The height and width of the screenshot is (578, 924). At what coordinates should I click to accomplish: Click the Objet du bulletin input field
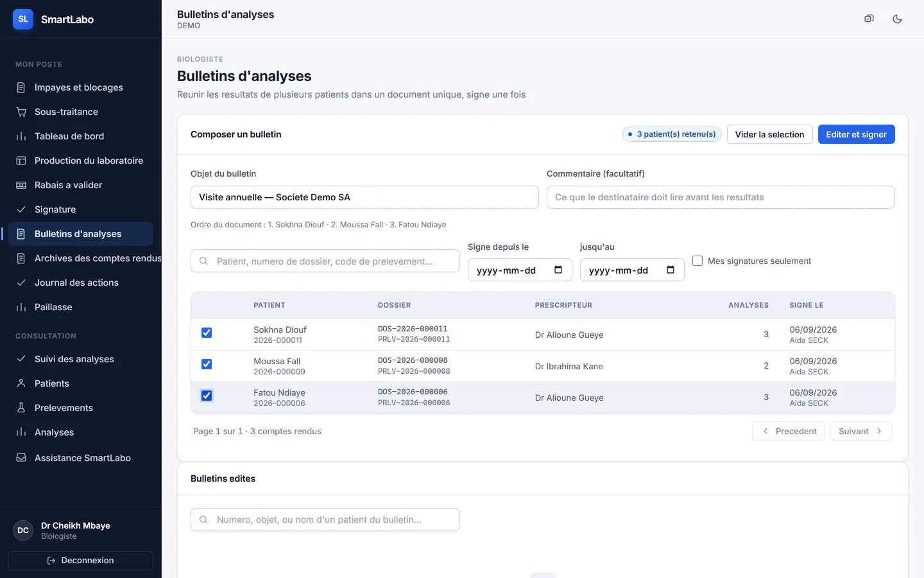coord(364,197)
